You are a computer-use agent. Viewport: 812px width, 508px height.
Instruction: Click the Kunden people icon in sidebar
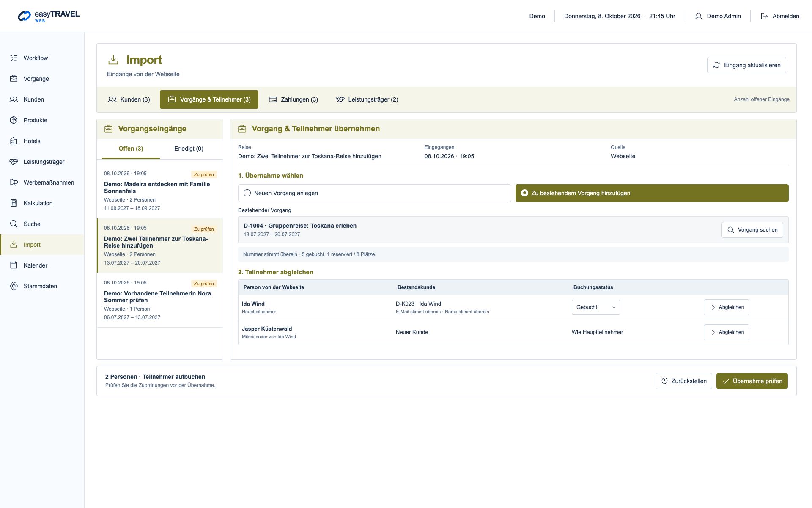[14, 99]
